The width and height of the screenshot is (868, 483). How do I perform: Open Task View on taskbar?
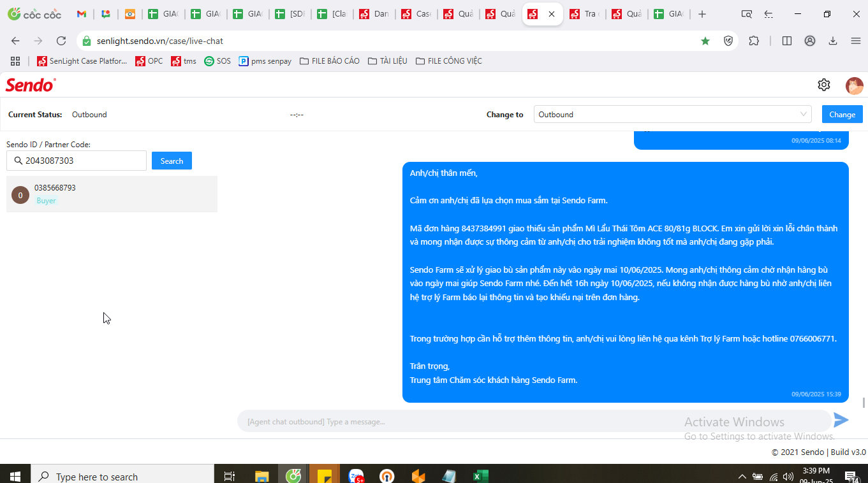tap(230, 476)
